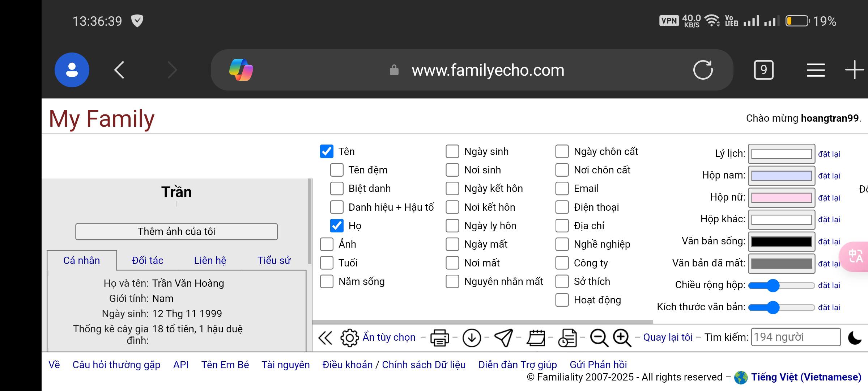
Task: Open the Tiểu sử tab
Action: coord(274,260)
